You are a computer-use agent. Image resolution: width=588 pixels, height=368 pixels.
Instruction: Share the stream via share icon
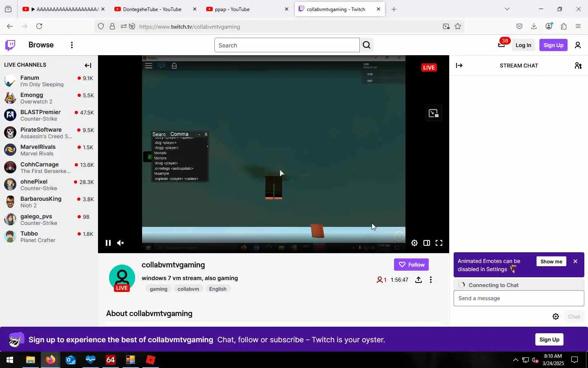(x=419, y=280)
